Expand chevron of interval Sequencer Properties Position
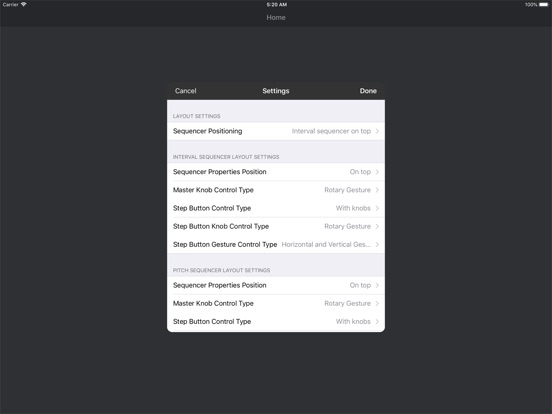The height and width of the screenshot is (414, 552). pyautogui.click(x=377, y=172)
